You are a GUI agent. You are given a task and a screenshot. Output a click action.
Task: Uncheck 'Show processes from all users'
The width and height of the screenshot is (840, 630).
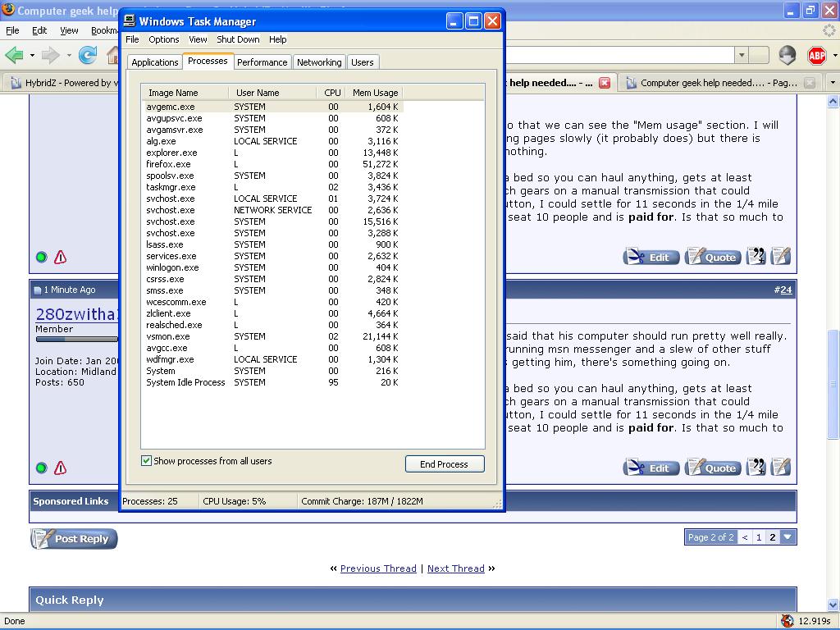147,461
